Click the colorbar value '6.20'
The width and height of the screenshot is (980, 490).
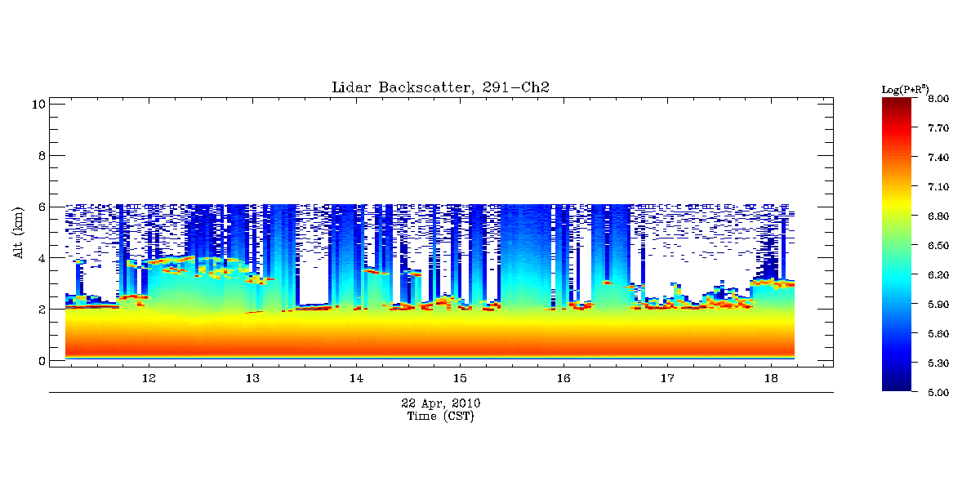coord(938,275)
